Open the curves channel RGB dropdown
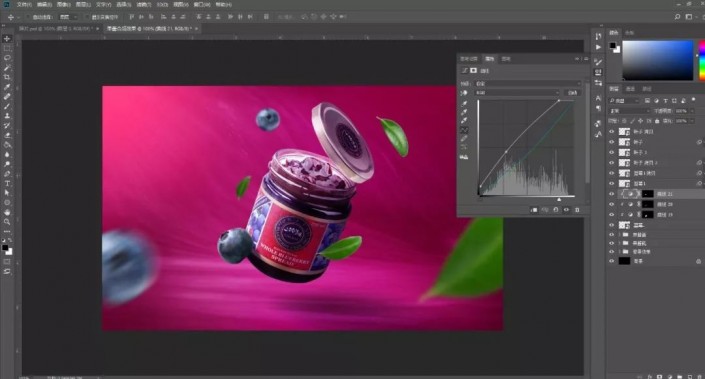Screen dimensions: 705x379 [517, 93]
